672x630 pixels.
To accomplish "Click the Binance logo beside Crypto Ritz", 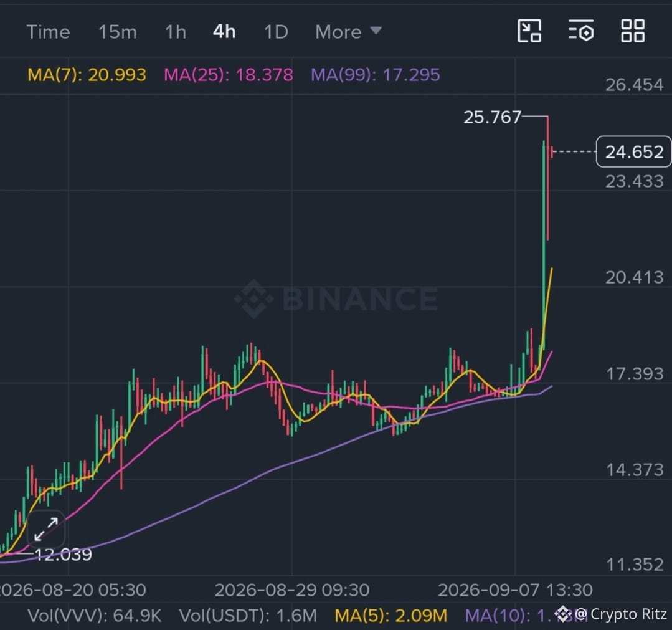I will (563, 614).
